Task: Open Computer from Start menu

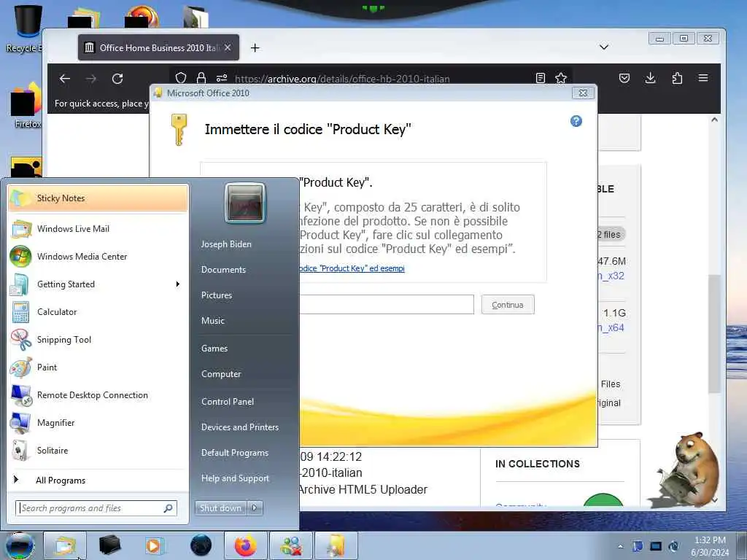Action: point(221,374)
